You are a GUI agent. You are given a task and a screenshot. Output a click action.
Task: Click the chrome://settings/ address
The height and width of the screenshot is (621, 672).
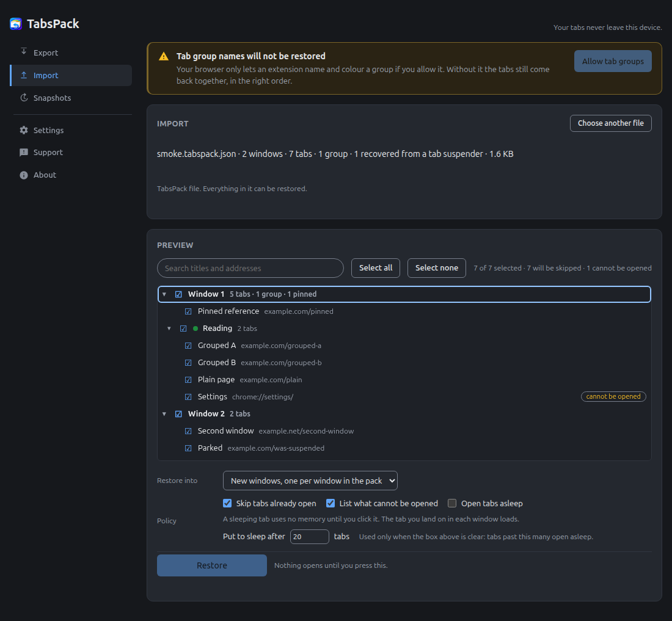point(263,397)
